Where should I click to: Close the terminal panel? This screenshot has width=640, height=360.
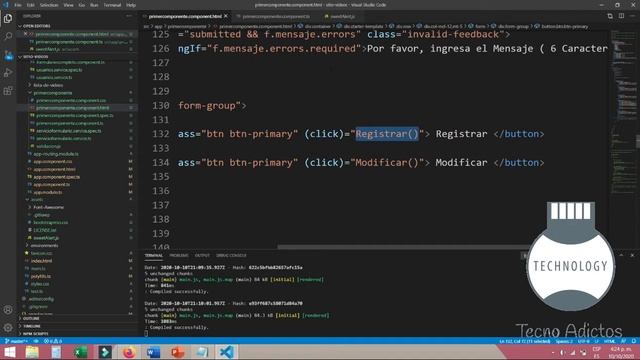(632, 255)
